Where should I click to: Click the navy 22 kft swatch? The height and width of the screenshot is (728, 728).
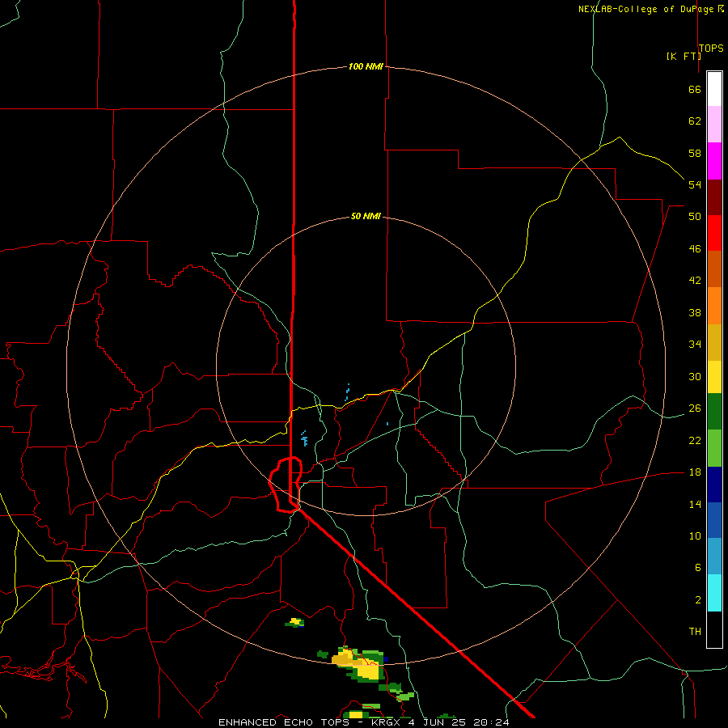click(714, 485)
